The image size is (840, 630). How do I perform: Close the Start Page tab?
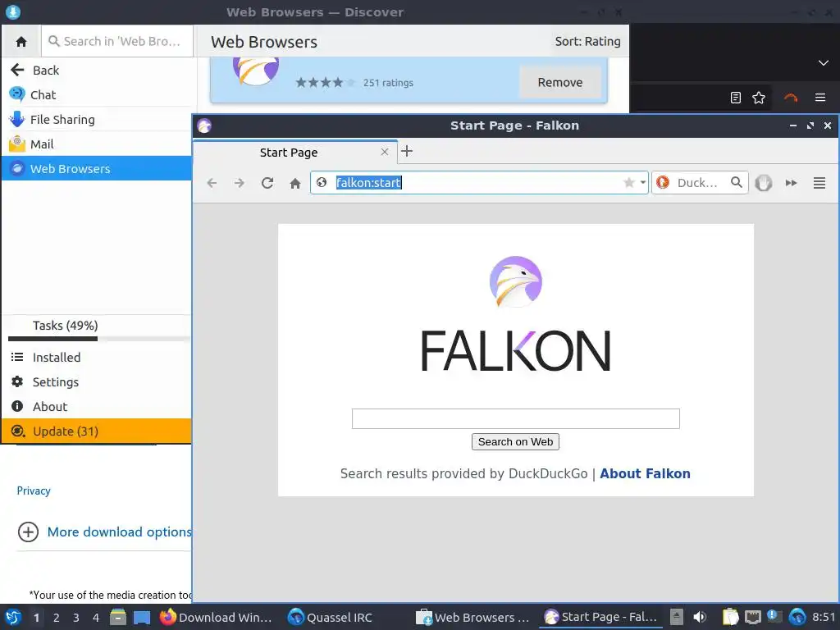point(385,152)
